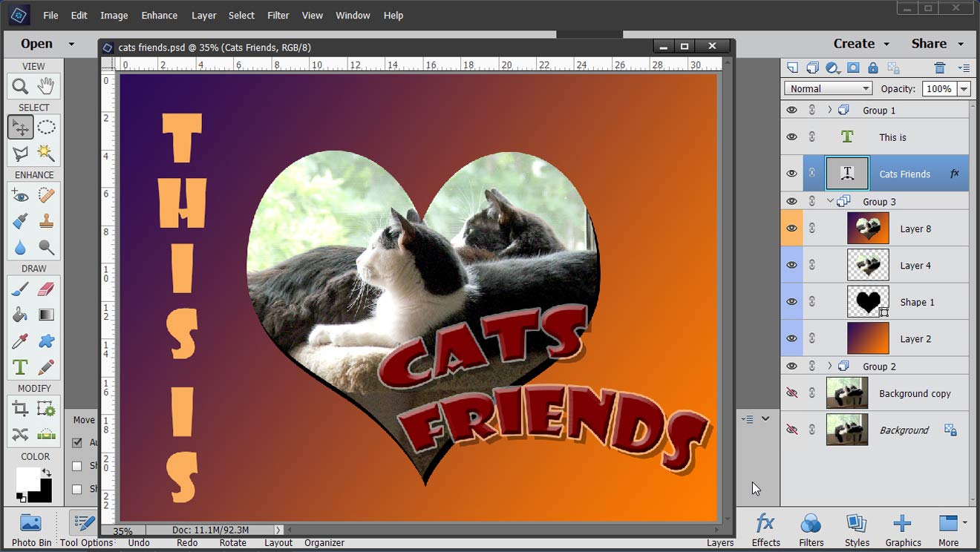This screenshot has height=552, width=980.
Task: Select the Zoom tool
Action: (20, 87)
